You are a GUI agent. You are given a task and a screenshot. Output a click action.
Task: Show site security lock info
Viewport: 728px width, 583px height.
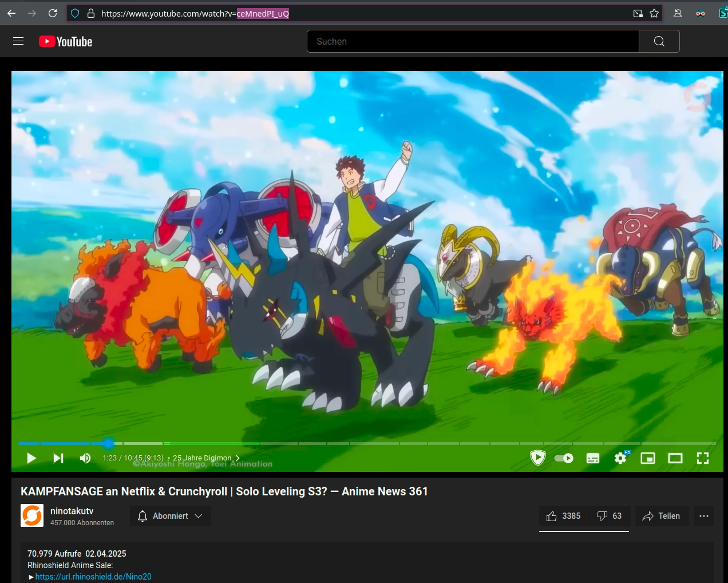pyautogui.click(x=90, y=13)
